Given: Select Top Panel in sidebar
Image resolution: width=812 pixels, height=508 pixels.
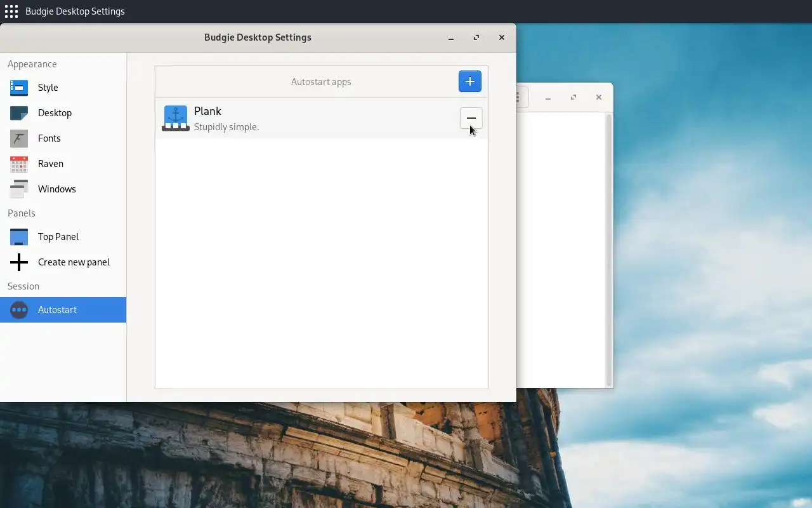Looking at the screenshot, I should point(63,237).
